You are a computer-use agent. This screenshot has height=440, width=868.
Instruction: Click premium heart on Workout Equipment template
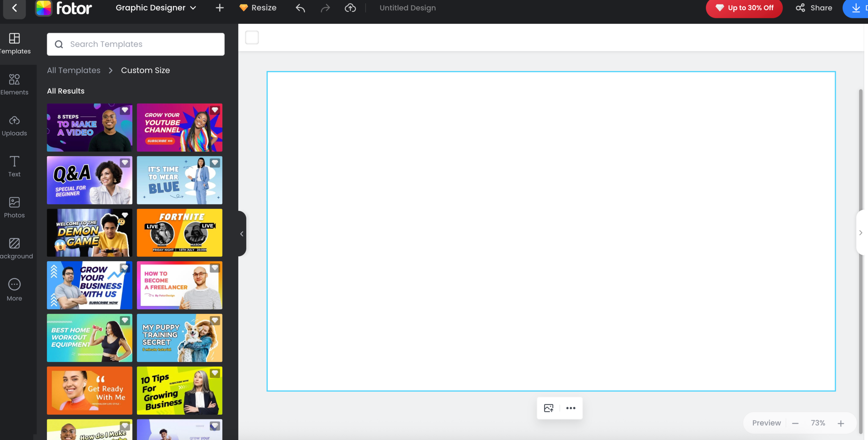125,320
